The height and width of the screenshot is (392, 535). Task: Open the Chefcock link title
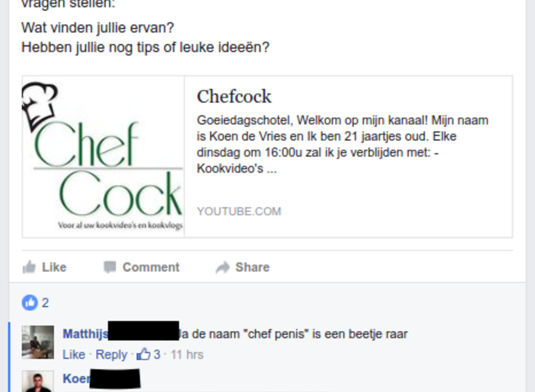point(234,96)
